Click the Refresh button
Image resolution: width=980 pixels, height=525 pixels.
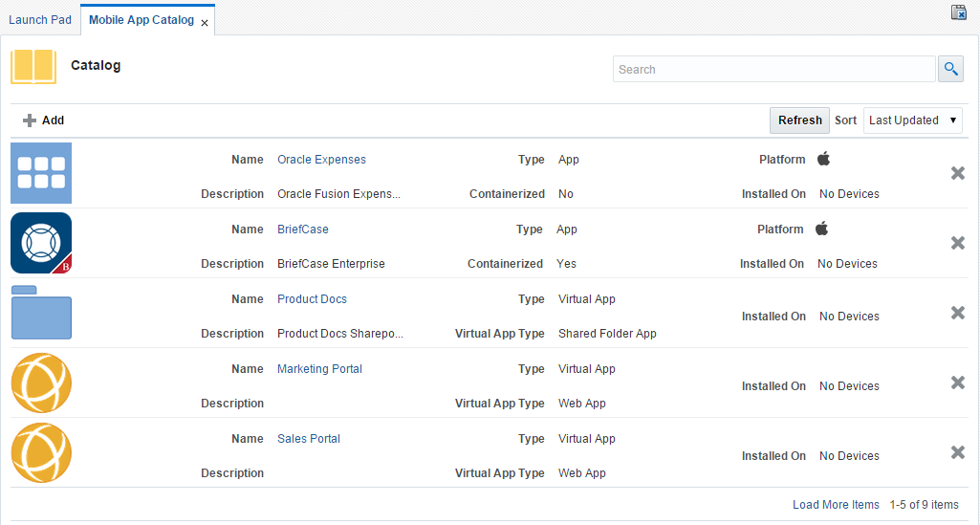pos(799,120)
